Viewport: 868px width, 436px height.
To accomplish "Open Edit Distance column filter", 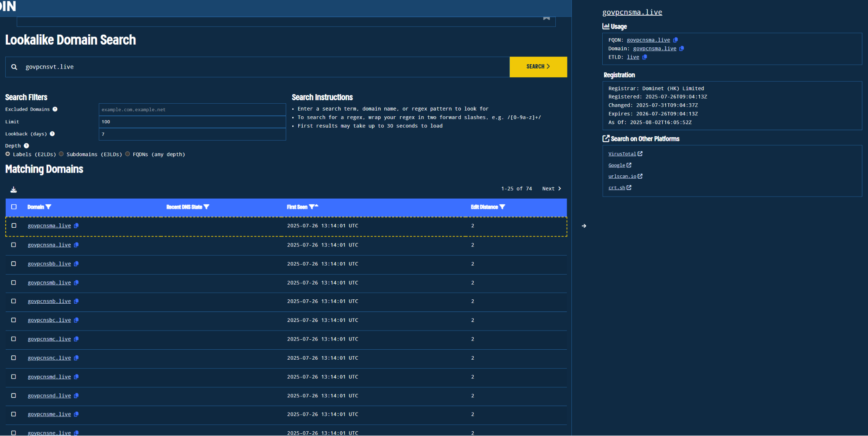I will click(x=502, y=207).
